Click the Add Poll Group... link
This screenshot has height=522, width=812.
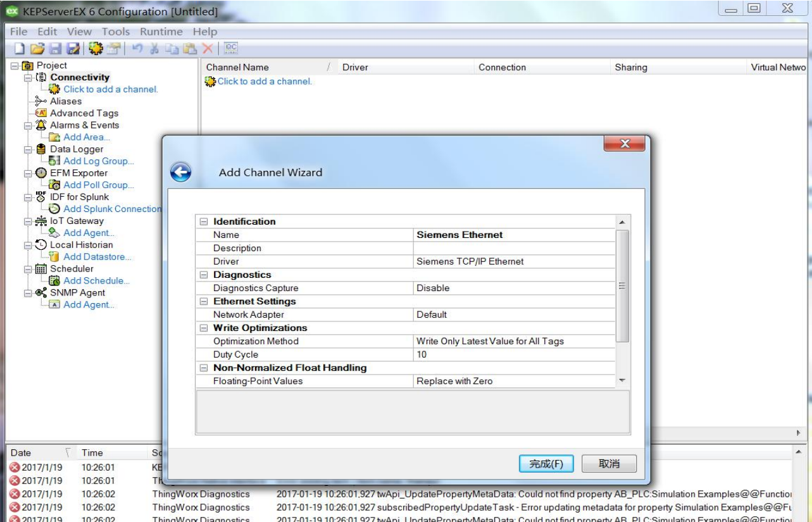(x=99, y=185)
